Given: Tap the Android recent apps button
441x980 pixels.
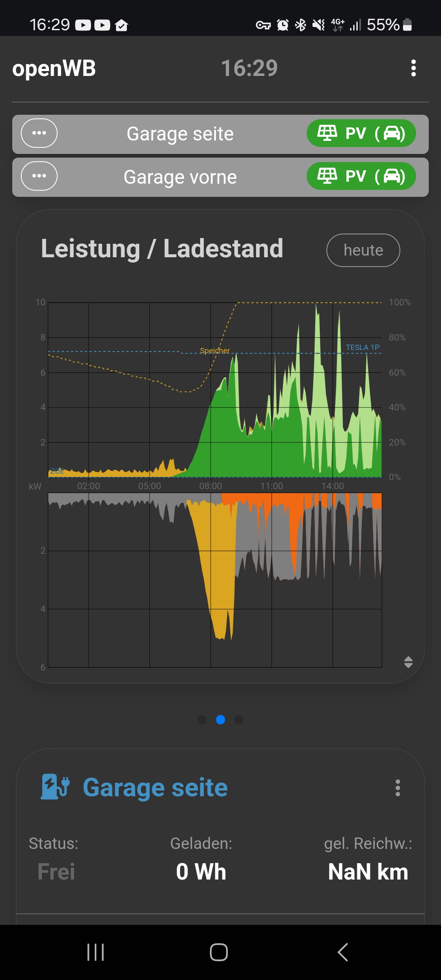Looking at the screenshot, I should [96, 952].
